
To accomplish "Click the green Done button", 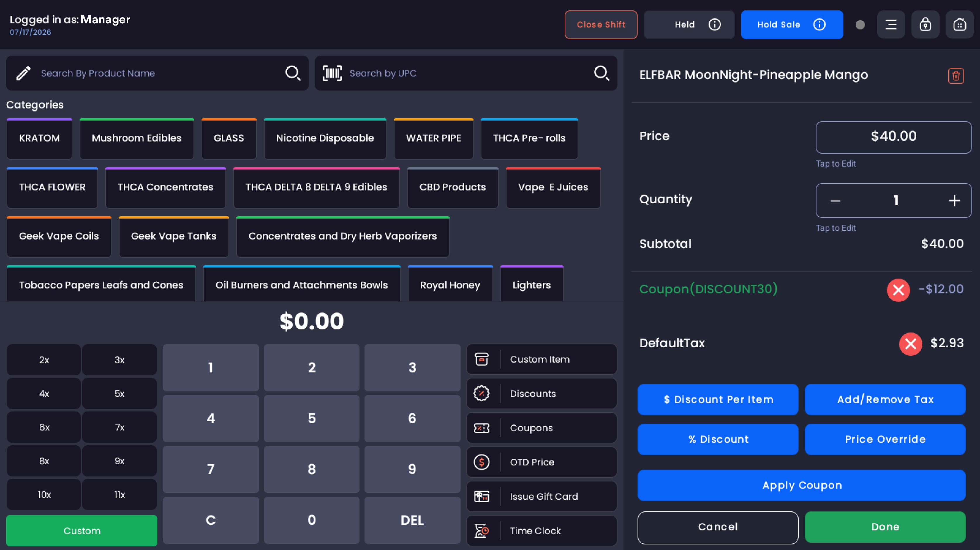I will tap(885, 527).
